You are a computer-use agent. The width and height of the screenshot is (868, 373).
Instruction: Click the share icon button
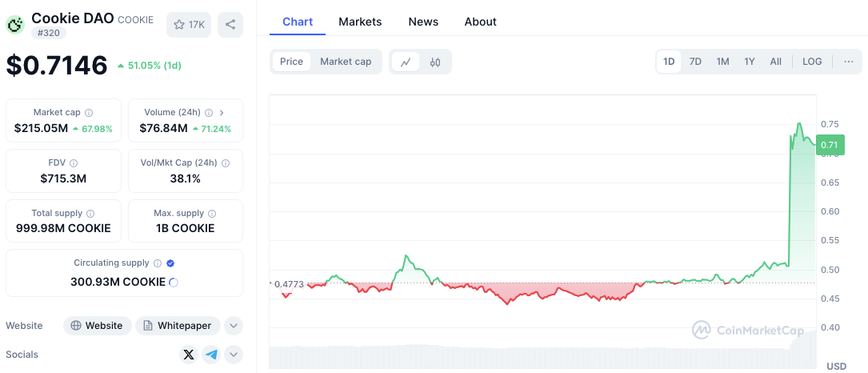point(230,25)
